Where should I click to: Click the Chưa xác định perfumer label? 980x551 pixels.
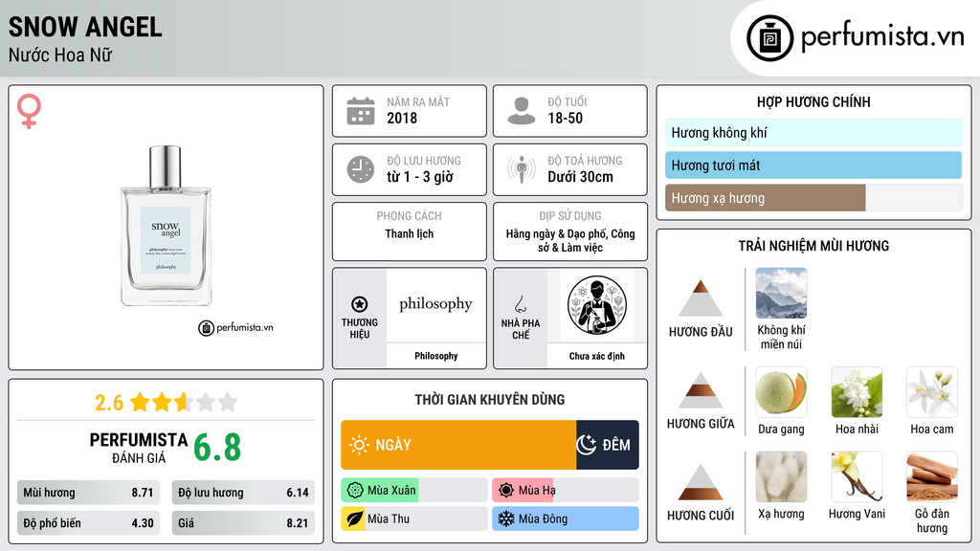[x=597, y=356]
